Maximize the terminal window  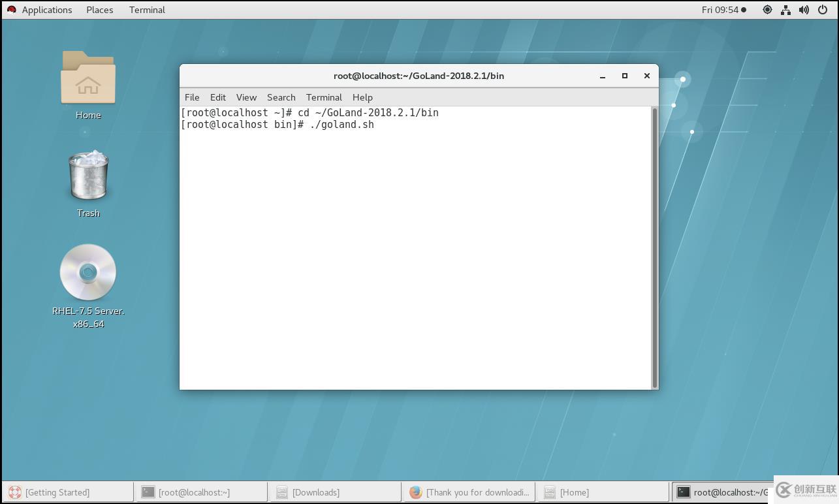625,76
